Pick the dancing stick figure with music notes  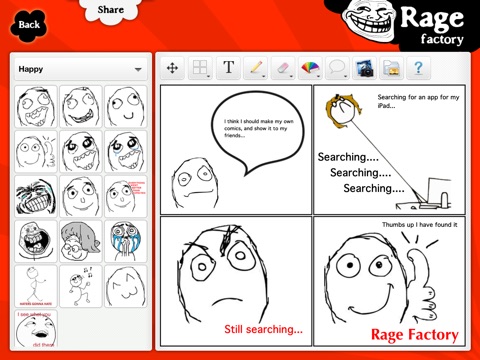click(x=81, y=286)
